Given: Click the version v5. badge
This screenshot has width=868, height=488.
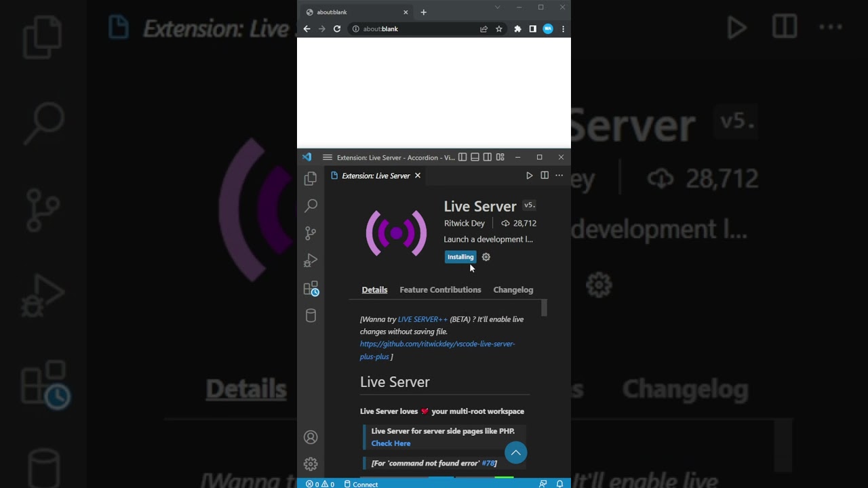Looking at the screenshot, I should (x=530, y=205).
